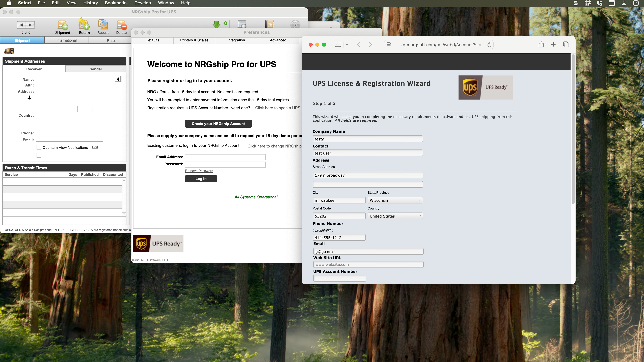Click the Safari share icon

pyautogui.click(x=541, y=44)
